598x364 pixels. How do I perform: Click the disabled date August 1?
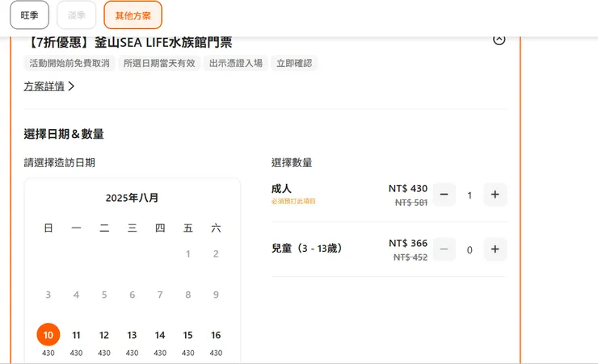pos(187,254)
